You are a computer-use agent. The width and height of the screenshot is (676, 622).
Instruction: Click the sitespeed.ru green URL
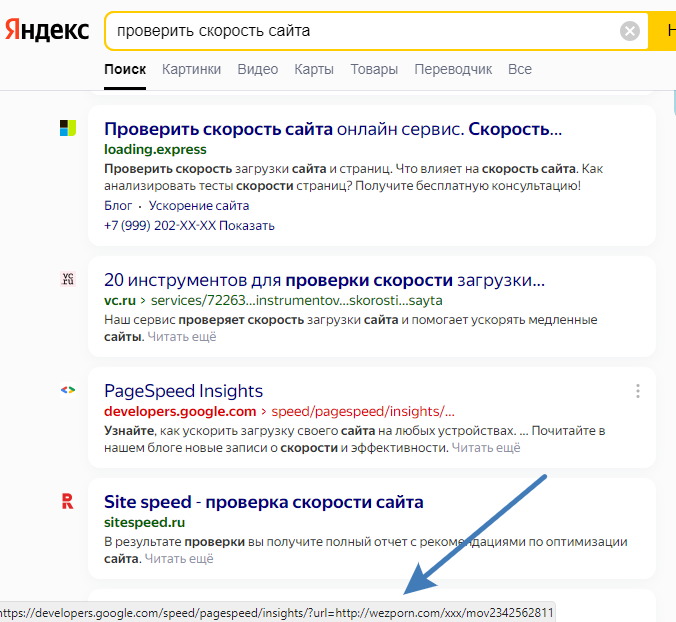(x=144, y=522)
